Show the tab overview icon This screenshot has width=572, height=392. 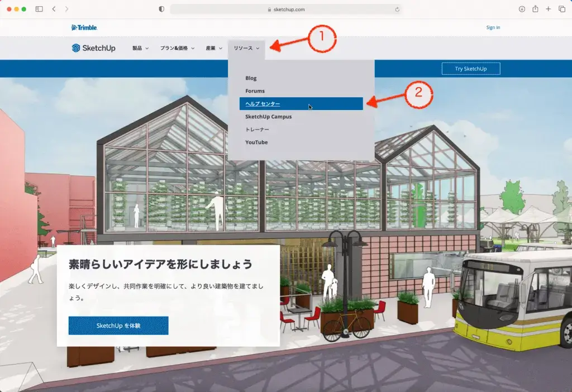pos(561,9)
